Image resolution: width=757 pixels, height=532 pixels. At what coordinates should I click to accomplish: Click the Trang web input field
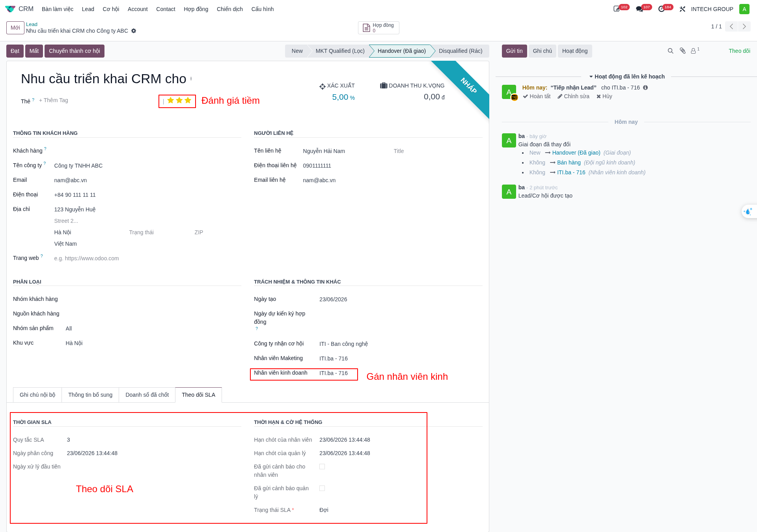[x=147, y=258]
